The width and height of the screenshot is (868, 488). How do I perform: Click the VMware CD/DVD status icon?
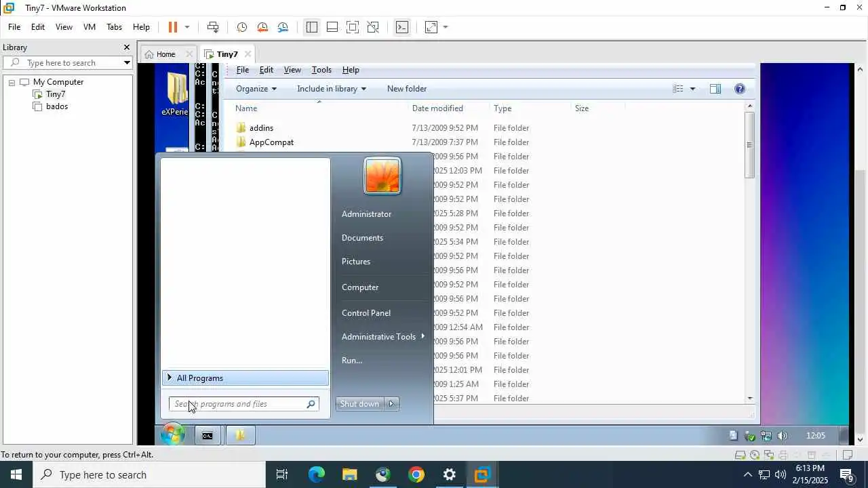pyautogui.click(x=755, y=455)
